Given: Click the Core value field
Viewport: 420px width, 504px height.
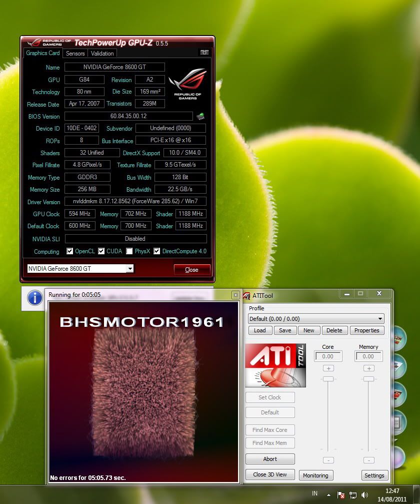Looking at the screenshot, I should [328, 356].
